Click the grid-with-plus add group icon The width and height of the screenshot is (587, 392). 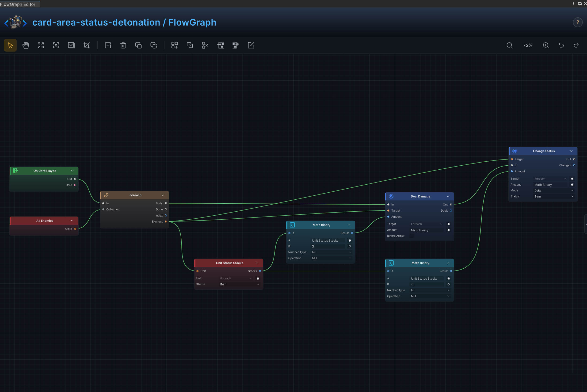(175, 45)
